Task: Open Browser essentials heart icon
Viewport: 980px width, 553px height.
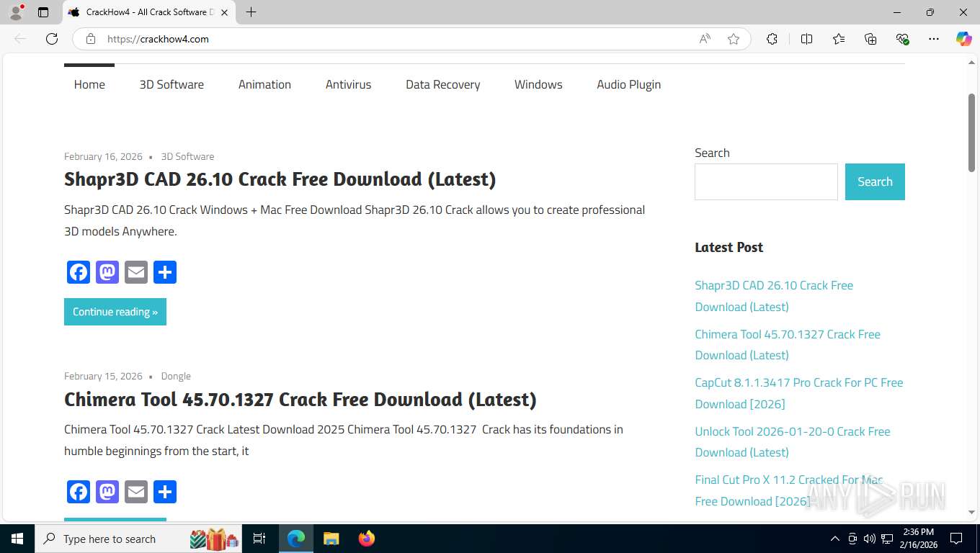Action: click(x=902, y=39)
